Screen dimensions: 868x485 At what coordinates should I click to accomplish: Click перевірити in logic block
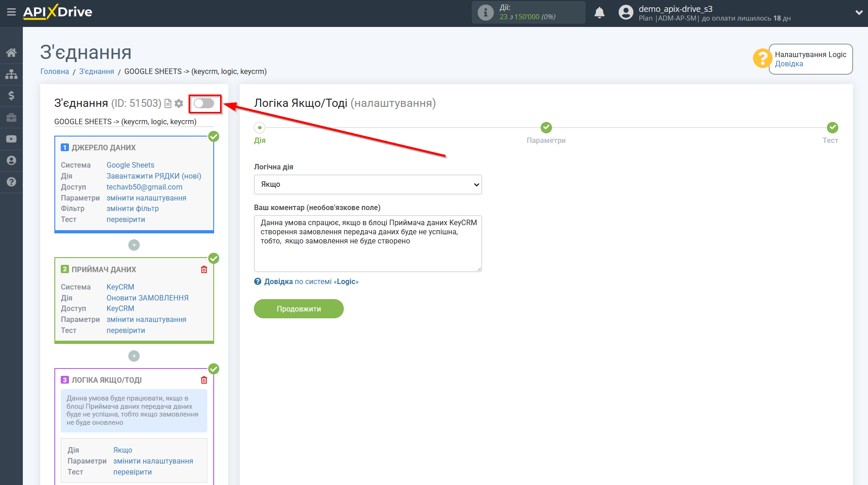pos(132,472)
